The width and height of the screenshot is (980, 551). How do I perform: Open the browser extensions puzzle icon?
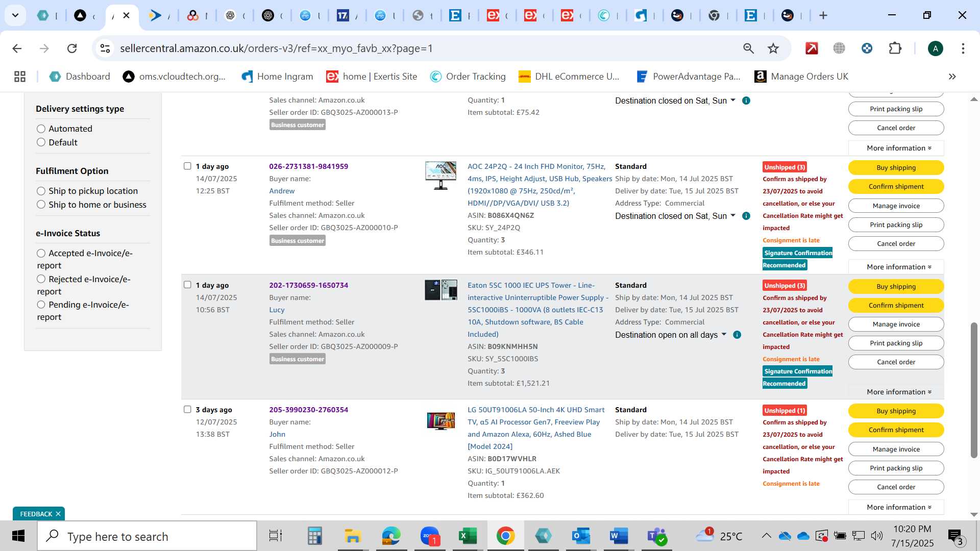point(895,48)
